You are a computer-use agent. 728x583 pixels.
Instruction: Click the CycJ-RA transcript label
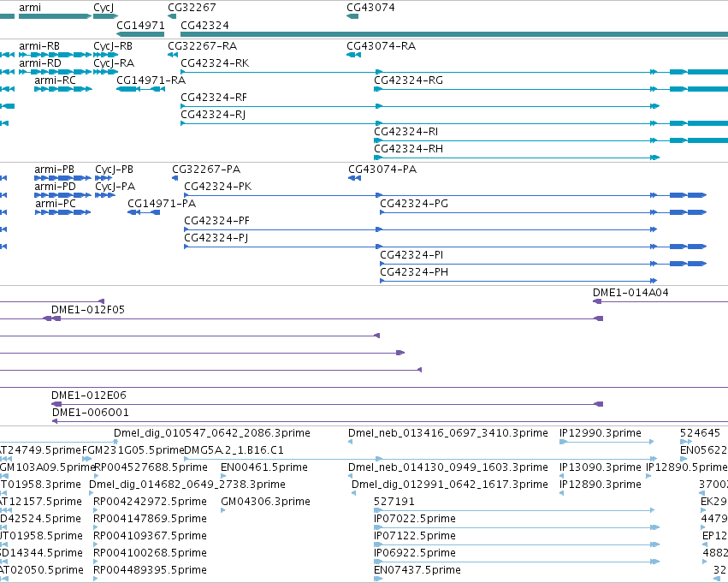114,63
